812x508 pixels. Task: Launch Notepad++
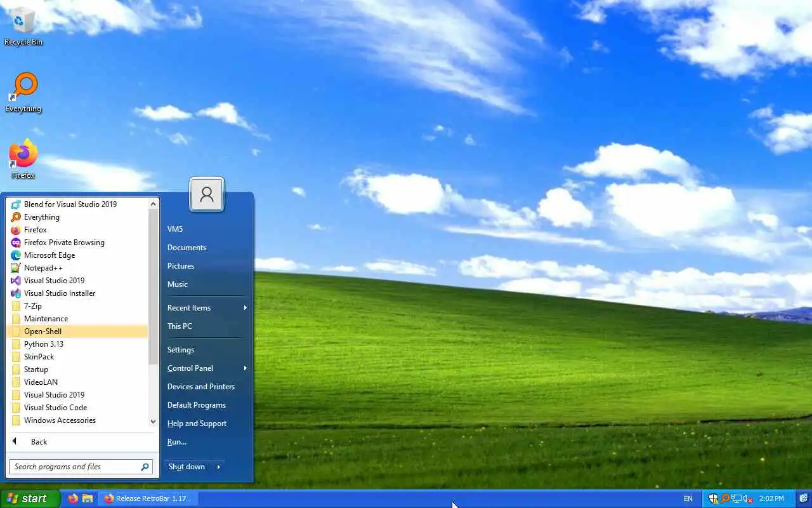77,268
